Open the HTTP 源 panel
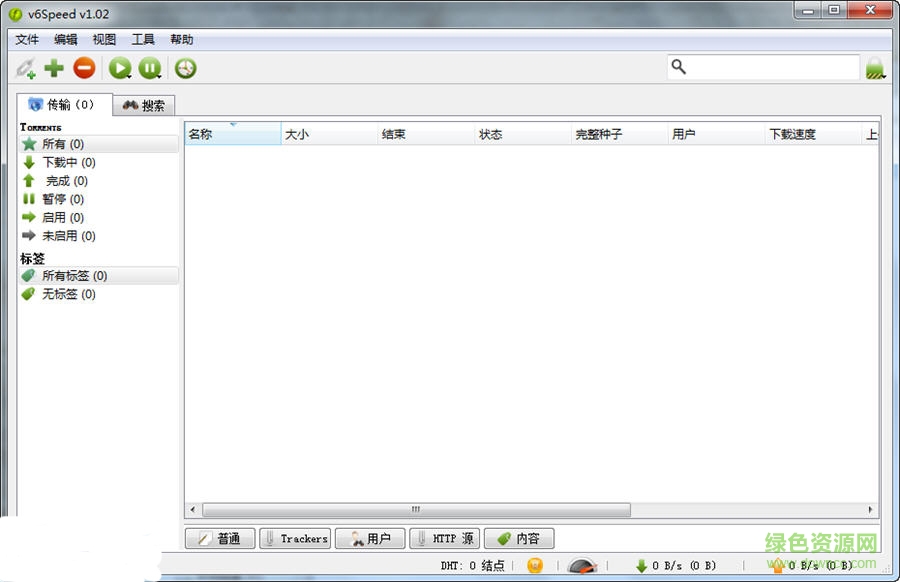The image size is (900, 582). tap(444, 538)
